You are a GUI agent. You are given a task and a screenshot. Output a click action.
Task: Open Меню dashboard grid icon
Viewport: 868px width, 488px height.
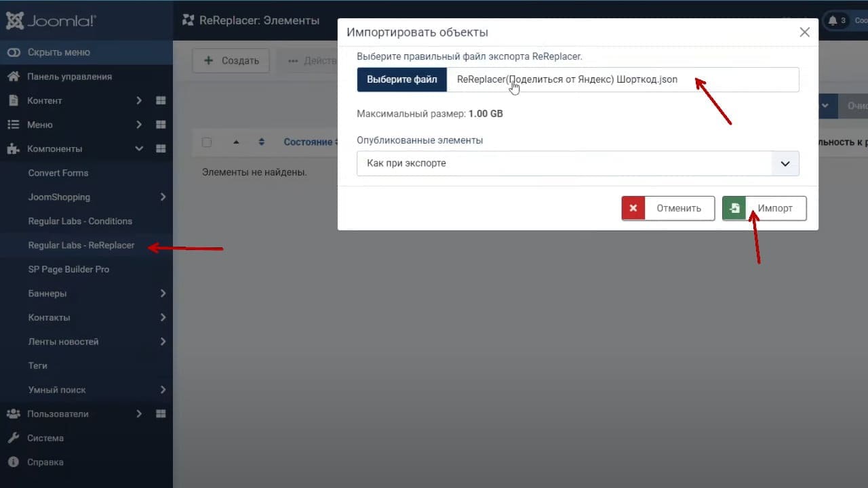point(161,125)
